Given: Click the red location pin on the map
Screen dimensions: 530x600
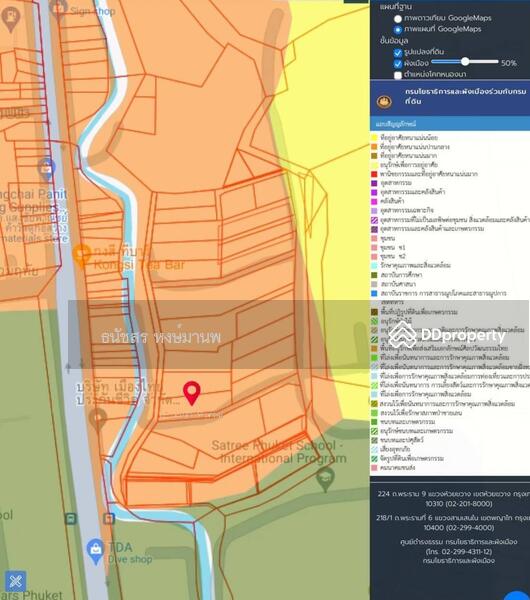Looking at the screenshot, I should click(192, 393).
